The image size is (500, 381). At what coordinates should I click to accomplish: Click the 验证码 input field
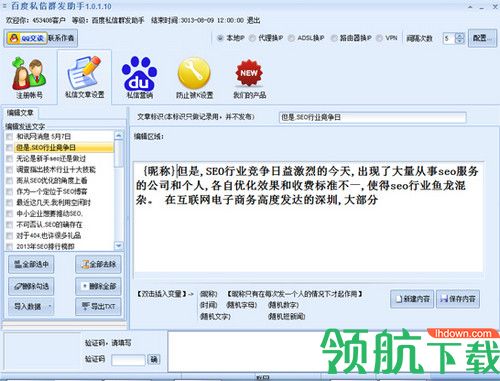pos(128,359)
